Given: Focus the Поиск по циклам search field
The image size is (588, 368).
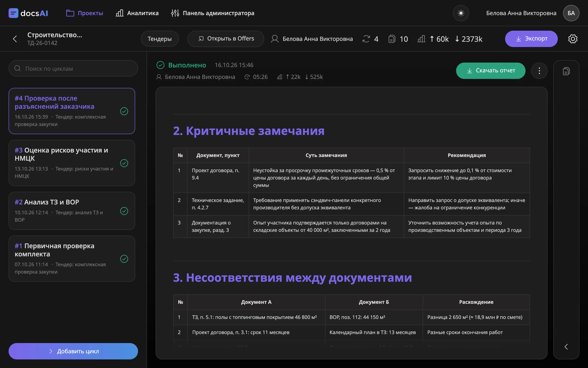Looking at the screenshot, I should click(x=73, y=68).
